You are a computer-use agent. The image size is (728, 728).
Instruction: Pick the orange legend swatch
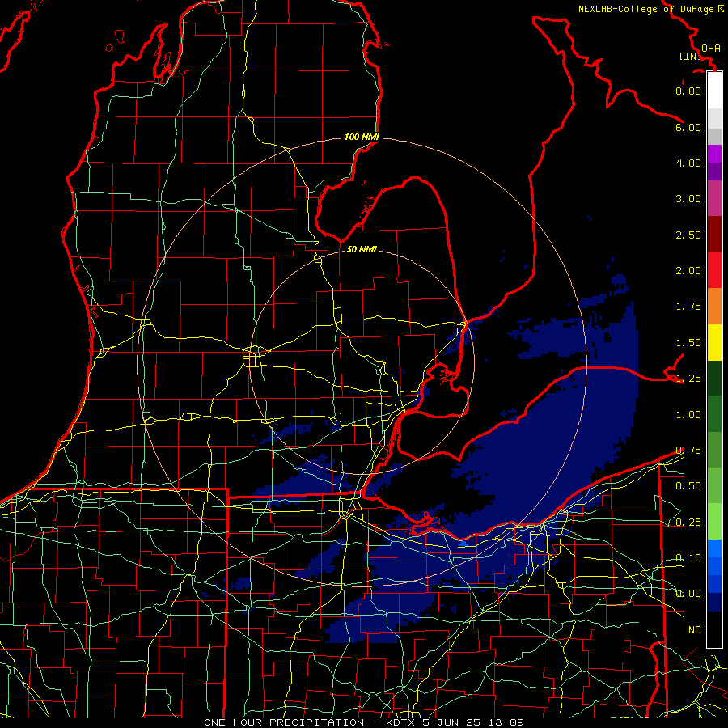714,307
